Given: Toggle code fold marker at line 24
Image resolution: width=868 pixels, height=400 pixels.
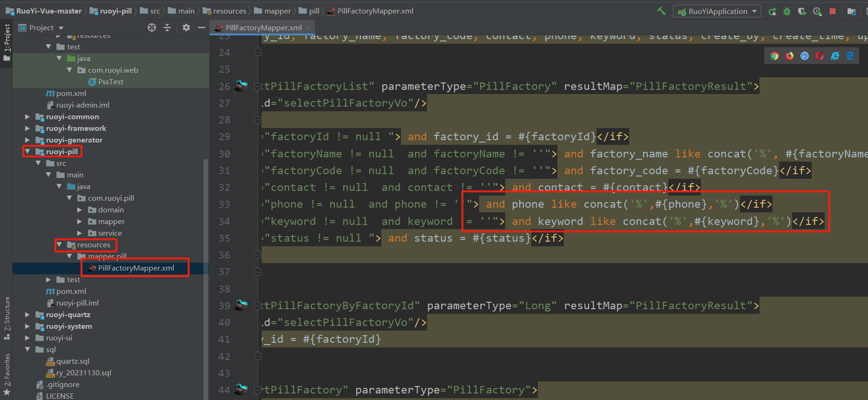Looking at the screenshot, I should point(258,52).
